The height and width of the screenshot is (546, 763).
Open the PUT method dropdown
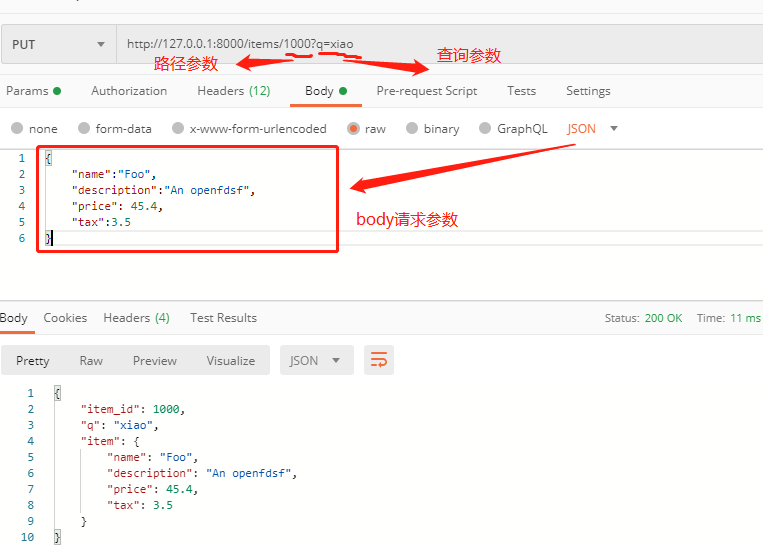tap(58, 44)
